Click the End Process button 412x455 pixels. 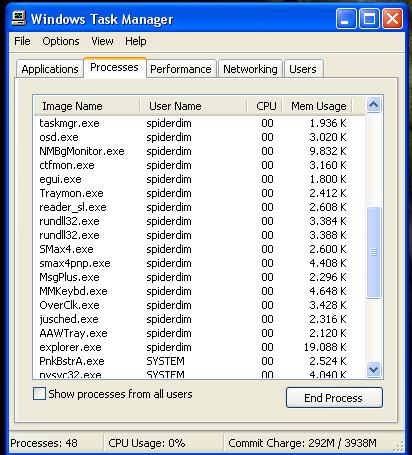pyautogui.click(x=334, y=398)
